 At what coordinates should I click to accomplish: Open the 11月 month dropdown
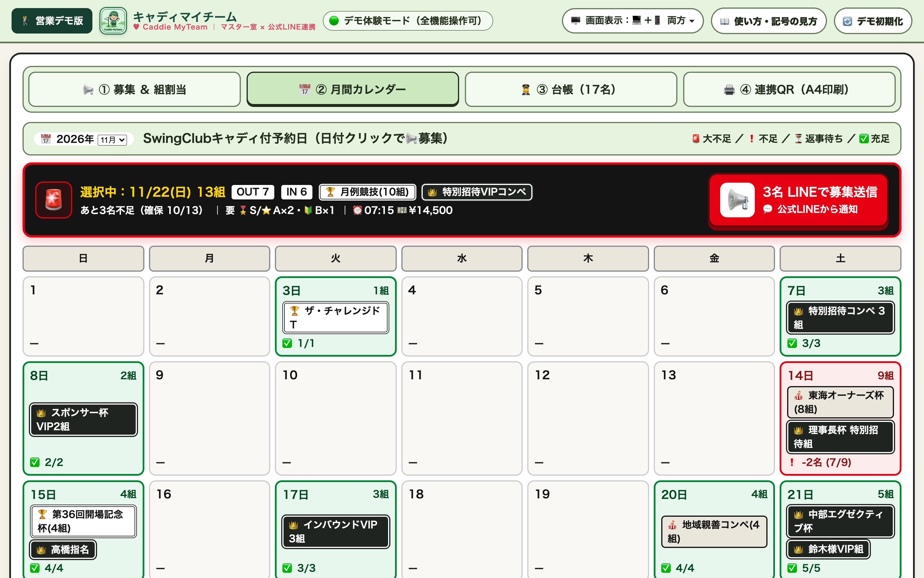pyautogui.click(x=112, y=140)
